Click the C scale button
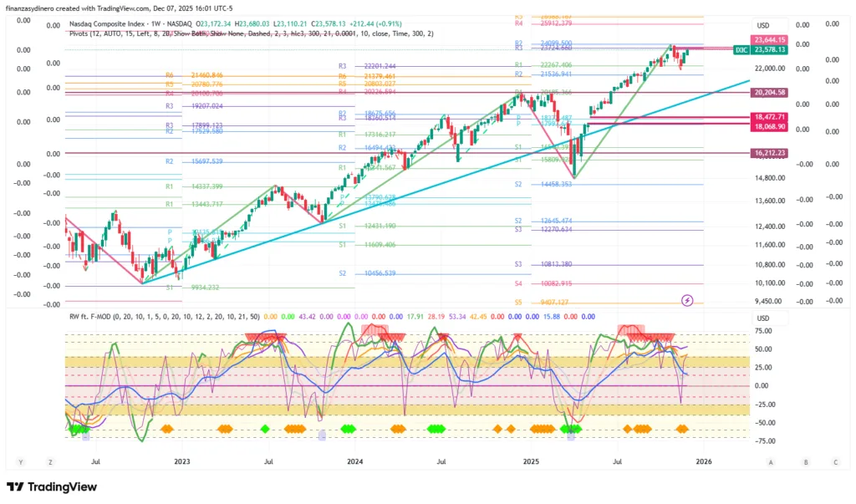Image resolution: width=856 pixels, height=504 pixels. pyautogui.click(x=834, y=461)
